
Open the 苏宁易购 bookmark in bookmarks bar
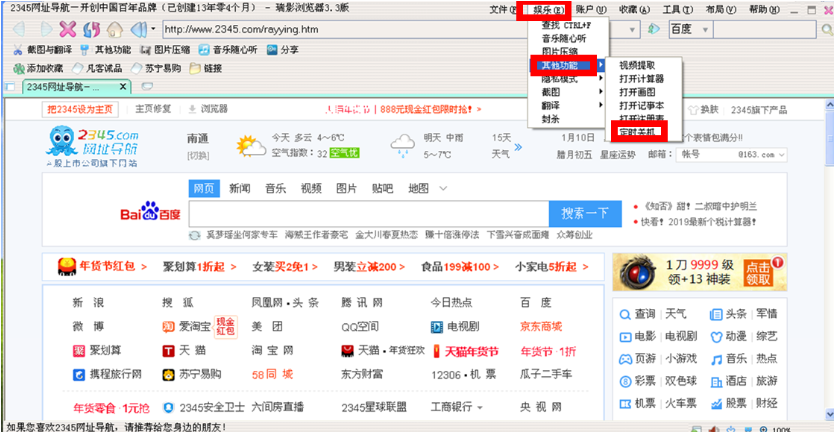click(x=156, y=68)
